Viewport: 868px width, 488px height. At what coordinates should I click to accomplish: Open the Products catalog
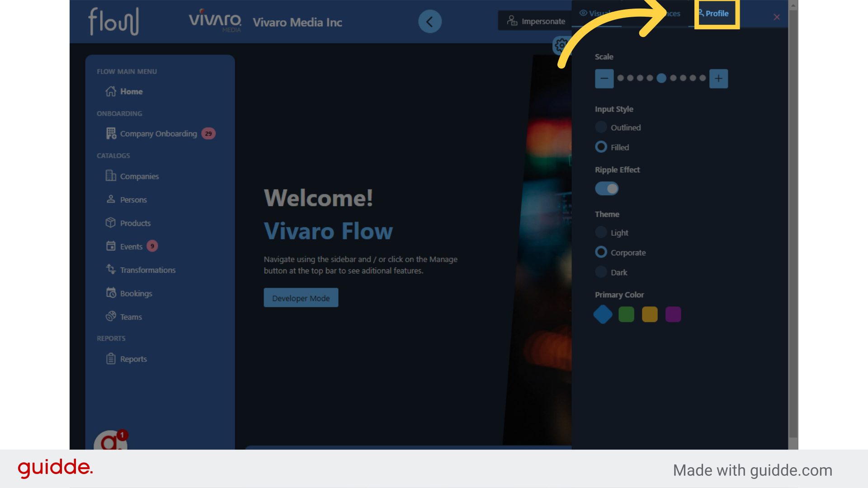135,223
